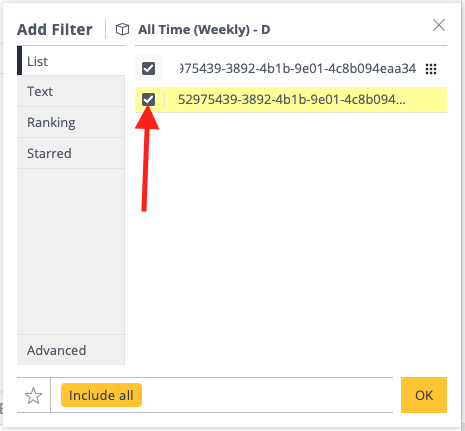Go to the Starred tab
The image size is (465, 431).
click(71, 153)
